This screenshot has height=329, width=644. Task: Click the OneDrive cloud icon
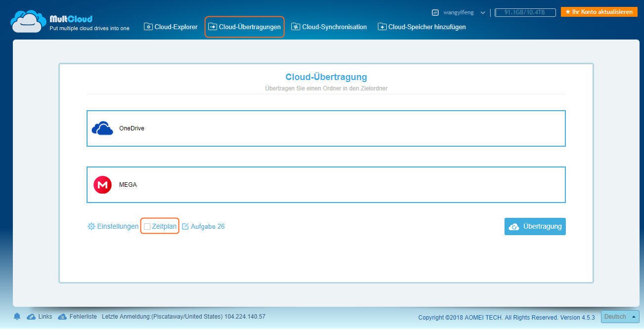tap(102, 128)
